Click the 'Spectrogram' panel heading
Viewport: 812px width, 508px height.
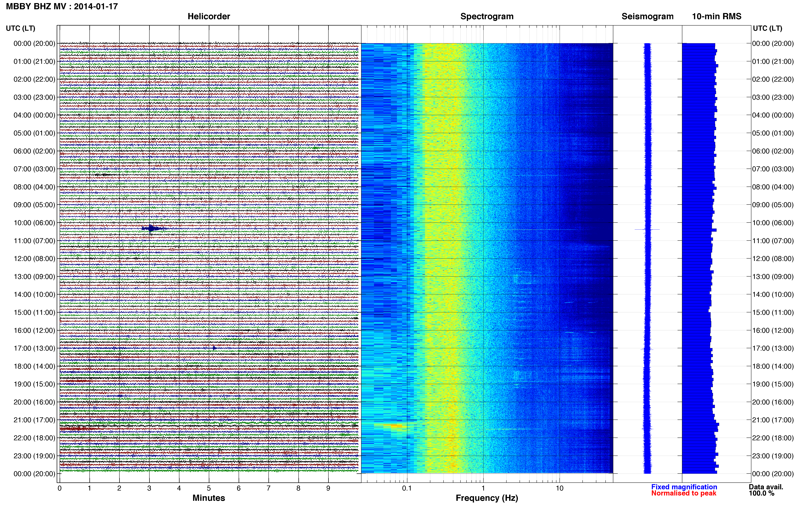click(x=487, y=16)
